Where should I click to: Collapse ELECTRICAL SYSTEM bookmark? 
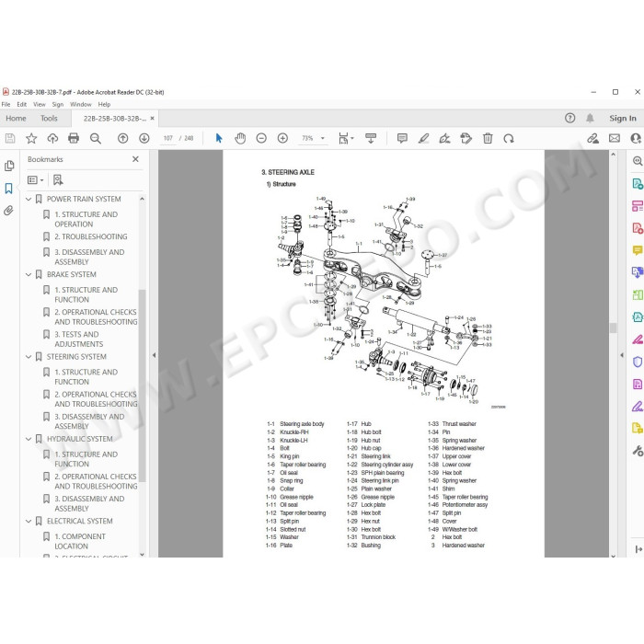[29, 522]
